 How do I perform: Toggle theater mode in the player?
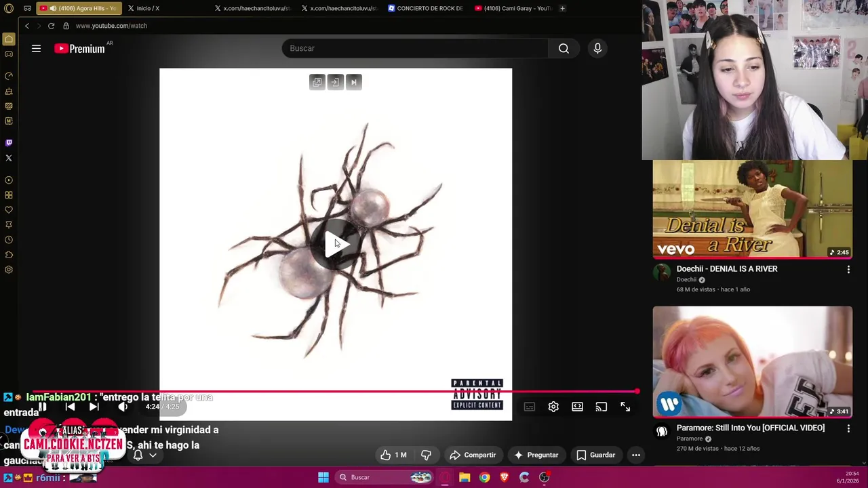pyautogui.click(x=577, y=407)
